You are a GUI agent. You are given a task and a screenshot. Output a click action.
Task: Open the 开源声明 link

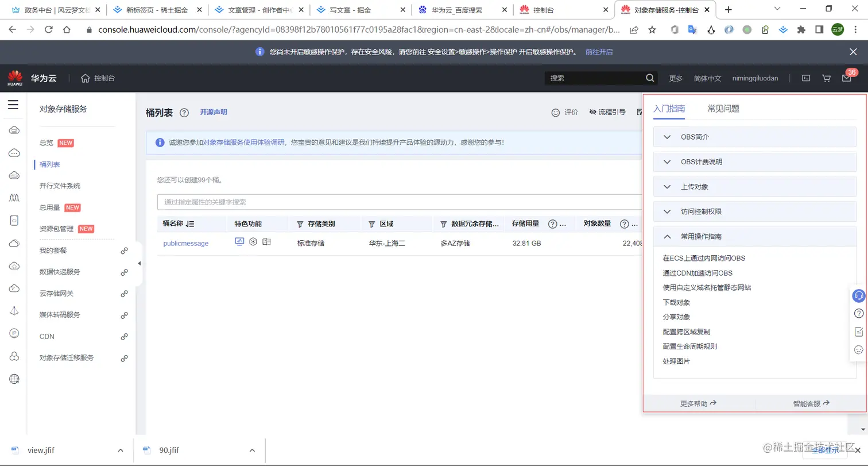(214, 112)
